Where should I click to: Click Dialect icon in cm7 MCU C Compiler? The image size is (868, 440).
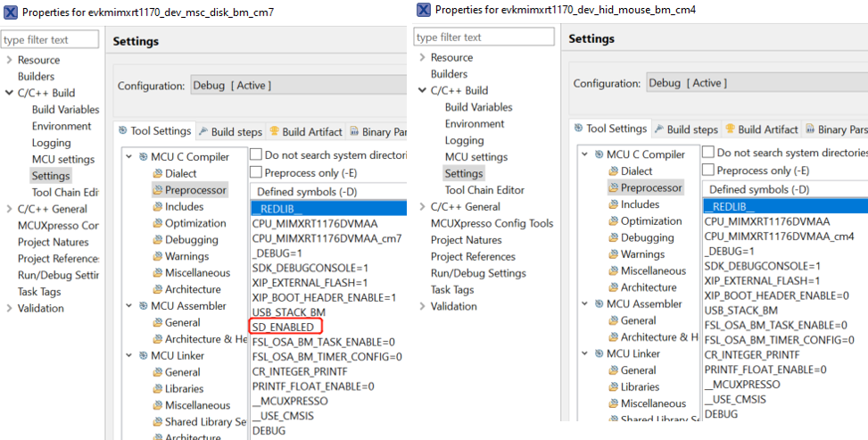[157, 174]
